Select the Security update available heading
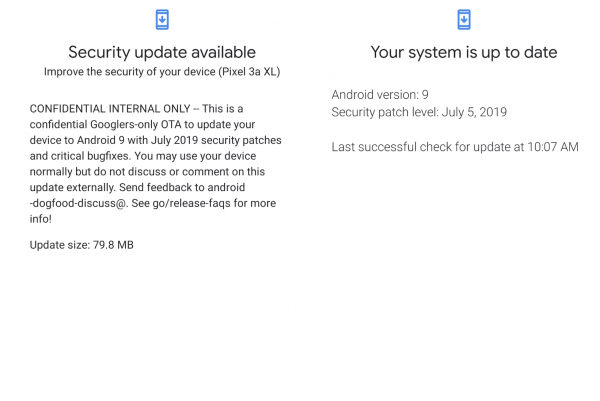Image resolution: width=600 pixels, height=401 pixels. (162, 52)
